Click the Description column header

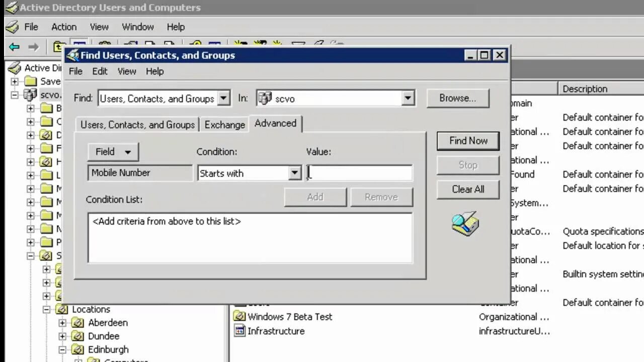[x=601, y=88]
